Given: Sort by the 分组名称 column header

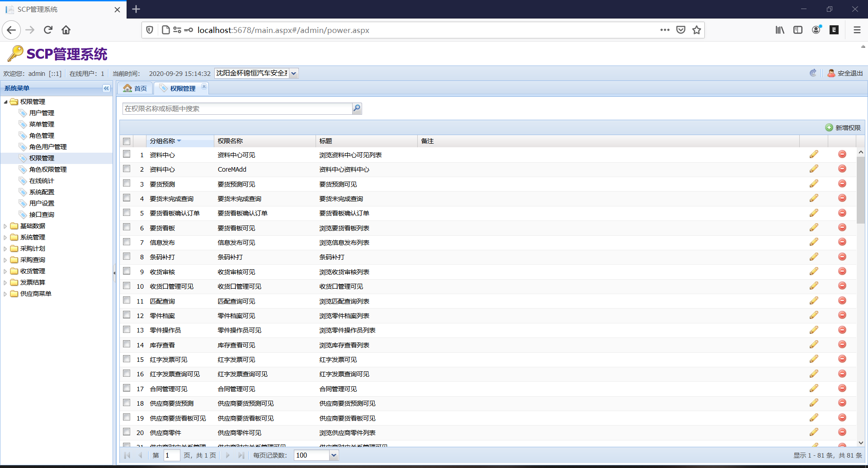Looking at the screenshot, I should click(x=180, y=141).
